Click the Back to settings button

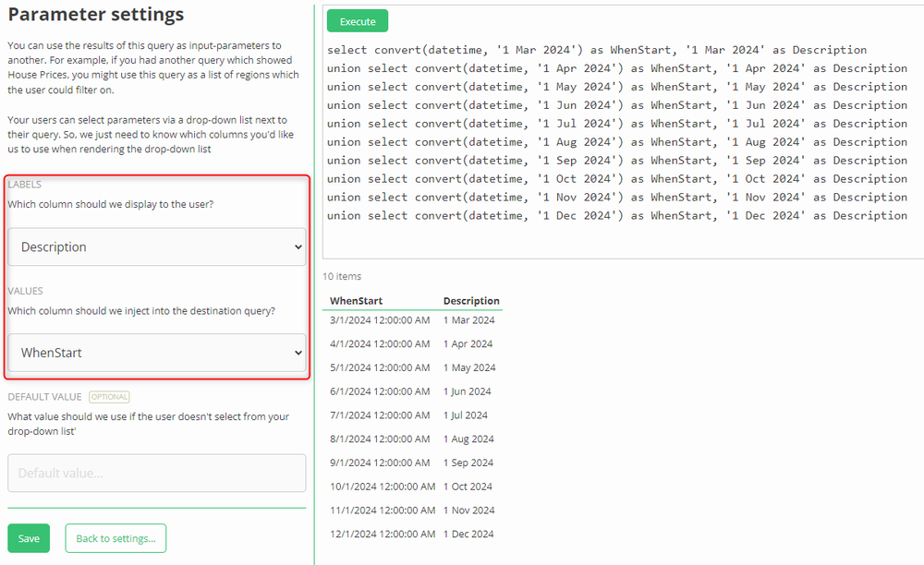(115, 537)
